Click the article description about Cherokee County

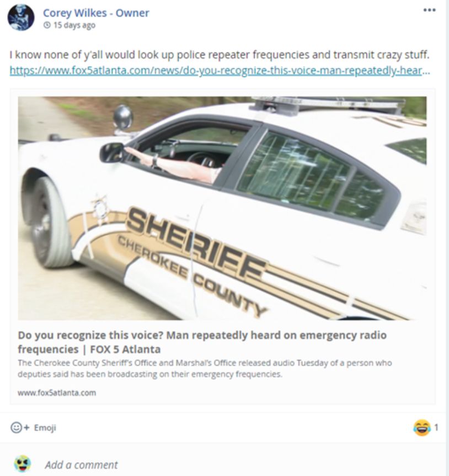pos(205,368)
